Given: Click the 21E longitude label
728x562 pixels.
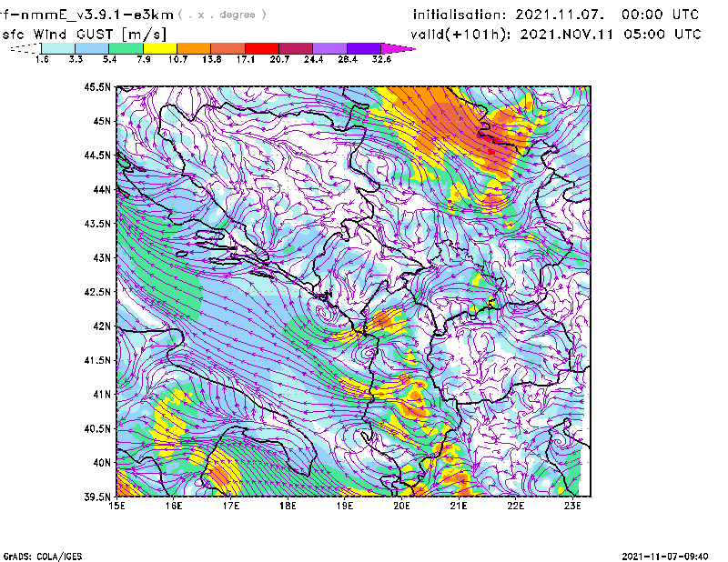Looking at the screenshot, I should tap(459, 506).
